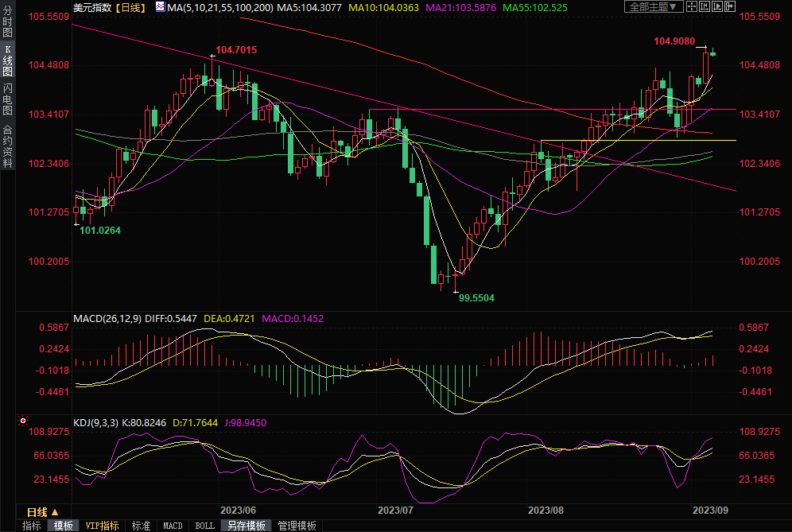Screen dimensions: 792x532
Task: Select the K线图 side tab
Action: (x=7, y=60)
